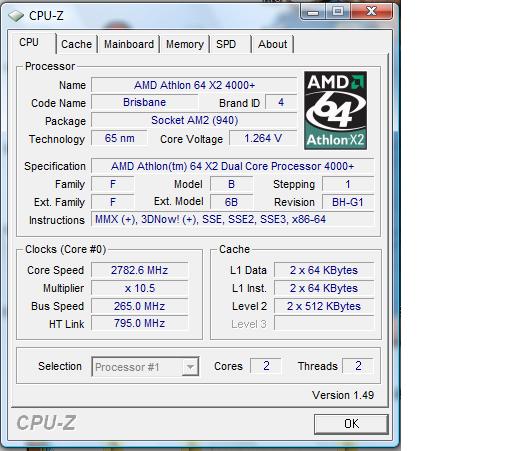This screenshot has height=451, width=512.
Task: Go to the About tab
Action: [272, 44]
